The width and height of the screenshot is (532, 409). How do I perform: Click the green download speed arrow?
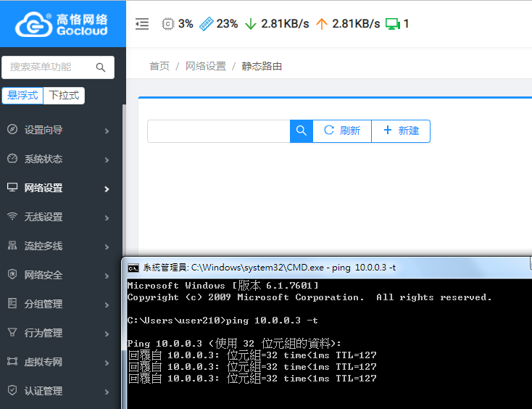250,24
